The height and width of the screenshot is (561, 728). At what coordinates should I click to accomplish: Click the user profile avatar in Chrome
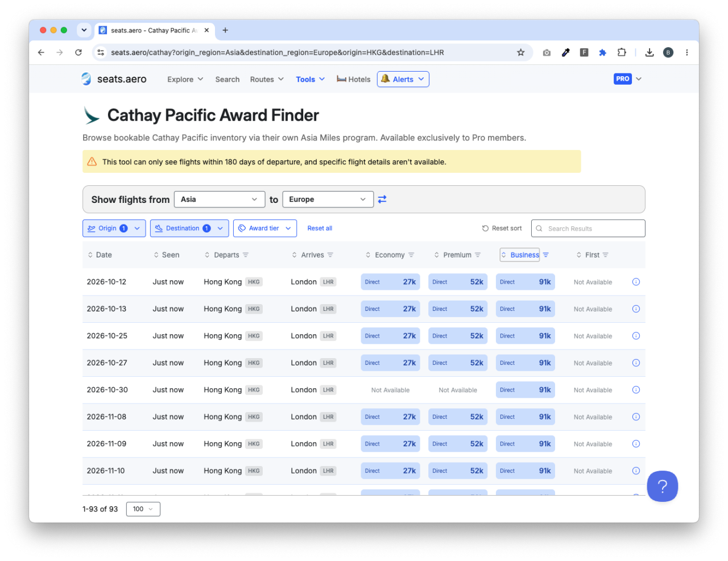point(668,52)
